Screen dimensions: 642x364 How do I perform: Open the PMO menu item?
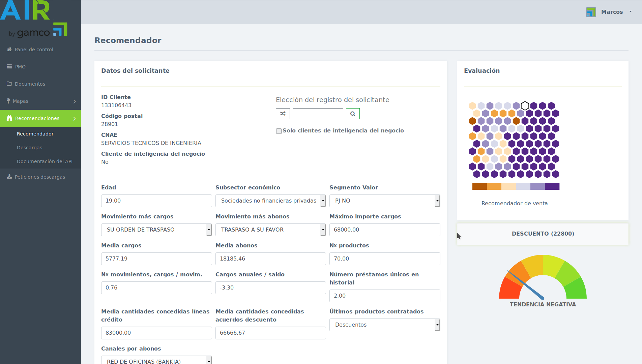pyautogui.click(x=40, y=67)
